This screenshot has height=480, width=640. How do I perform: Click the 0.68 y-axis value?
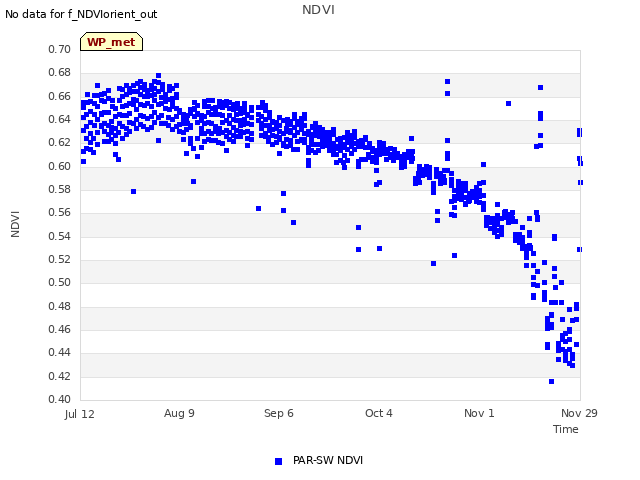pyautogui.click(x=60, y=73)
